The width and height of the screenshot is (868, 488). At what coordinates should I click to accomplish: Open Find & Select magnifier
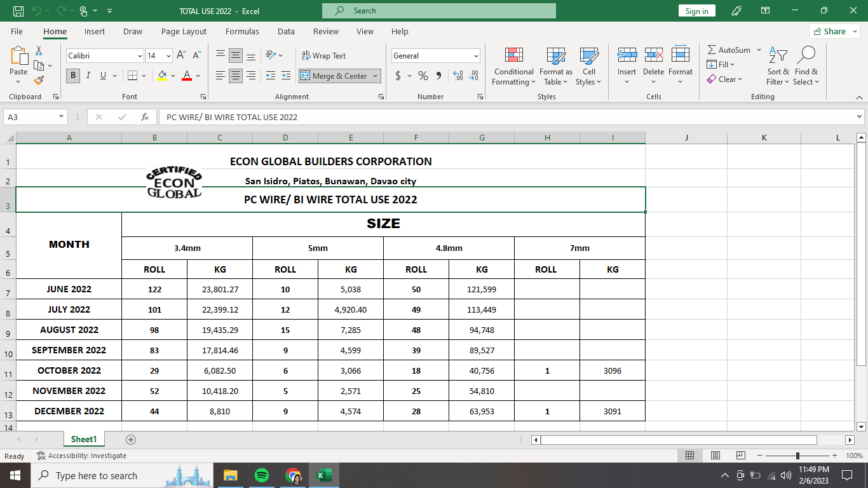click(x=806, y=66)
